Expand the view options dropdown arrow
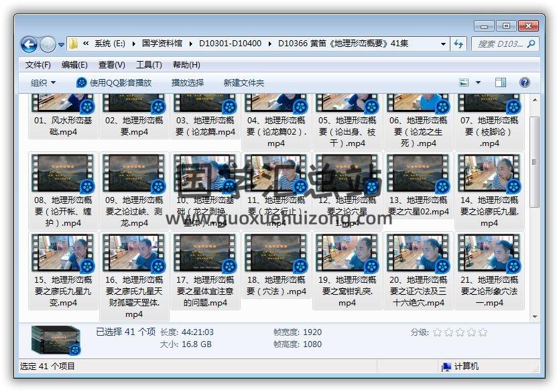 click(478, 82)
